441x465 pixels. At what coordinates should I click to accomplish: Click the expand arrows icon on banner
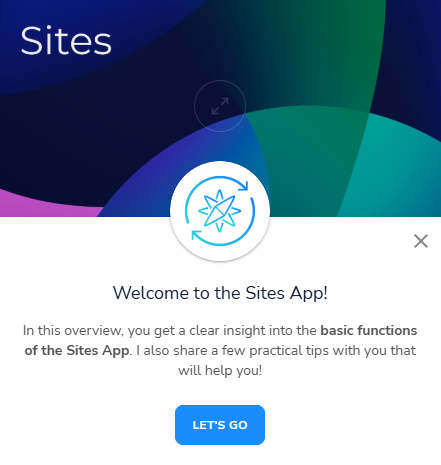pyautogui.click(x=220, y=106)
